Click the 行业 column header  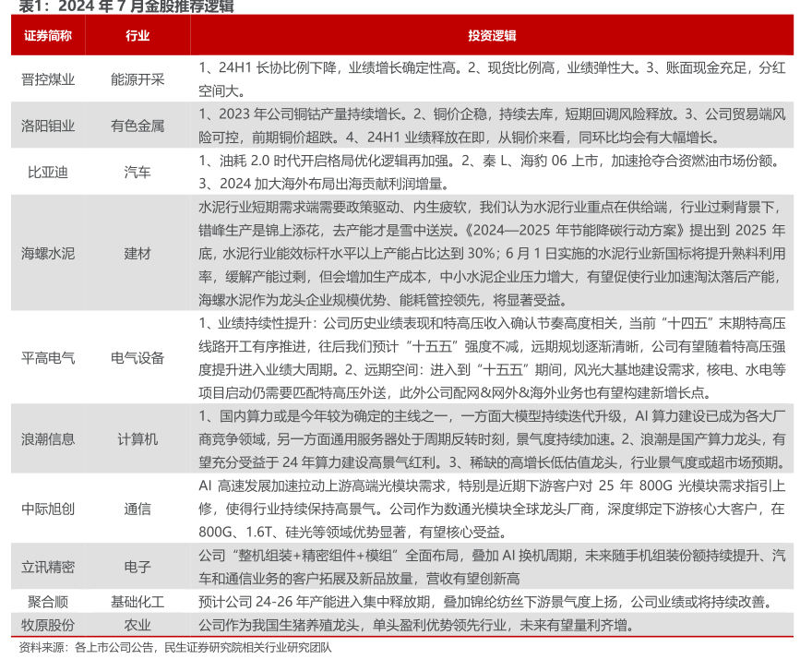[137, 36]
